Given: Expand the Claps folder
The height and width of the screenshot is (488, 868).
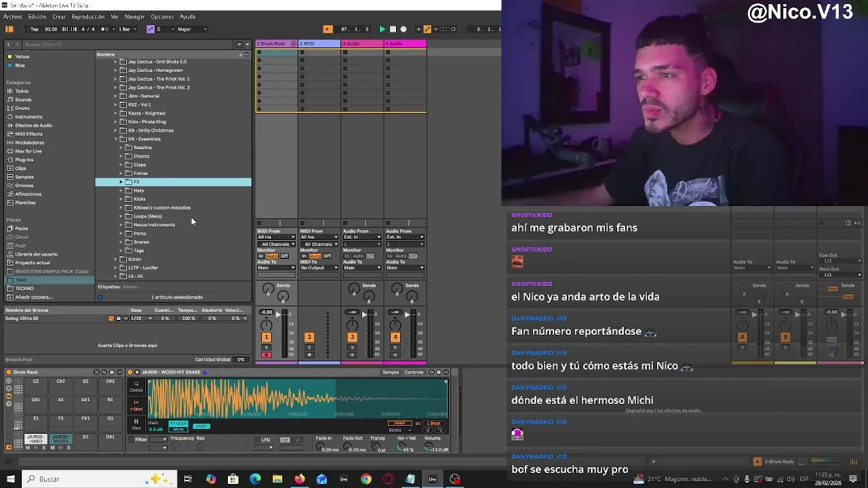Looking at the screenshot, I should pos(121,165).
